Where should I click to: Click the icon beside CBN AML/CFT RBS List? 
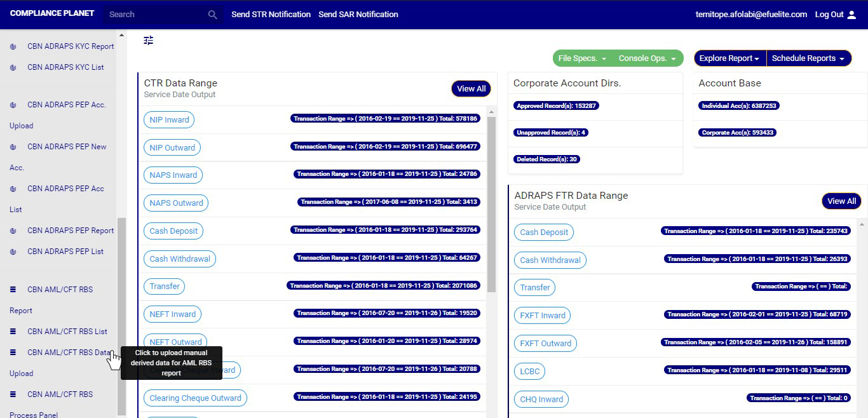[13, 332]
